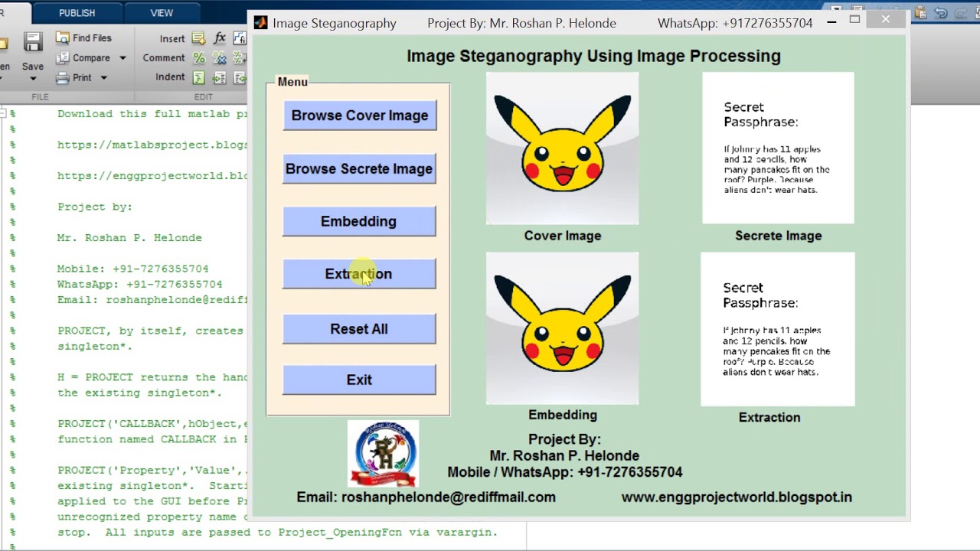Click the Redo arrow icon in MATLAB
This screenshot has height=551, width=980.
(x=960, y=13)
